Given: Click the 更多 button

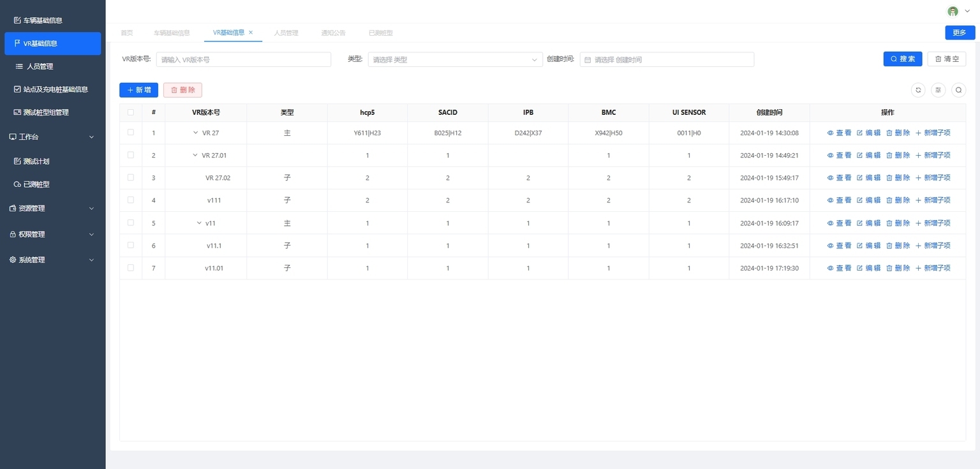Looking at the screenshot, I should (x=960, y=33).
